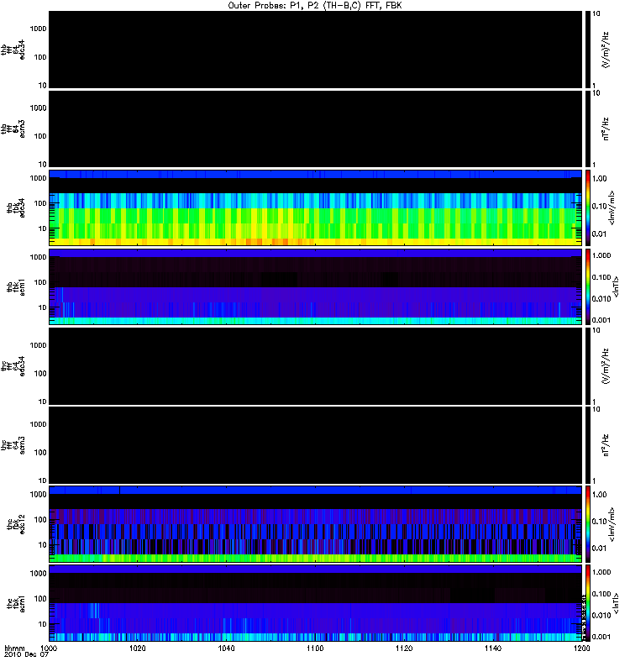The image size is (630, 672).
Task: Click the thc fbk edc12 spectrogram panel
Action: (x=315, y=523)
